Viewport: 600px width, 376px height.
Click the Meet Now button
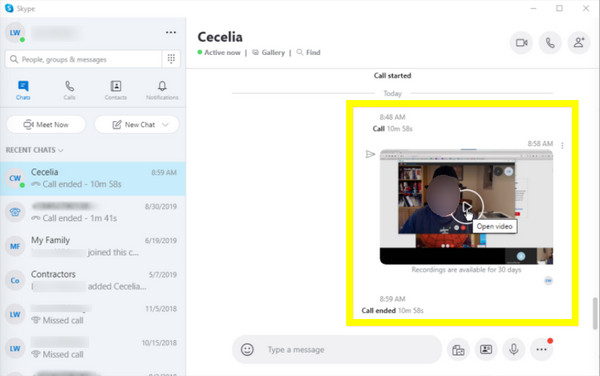coord(46,125)
